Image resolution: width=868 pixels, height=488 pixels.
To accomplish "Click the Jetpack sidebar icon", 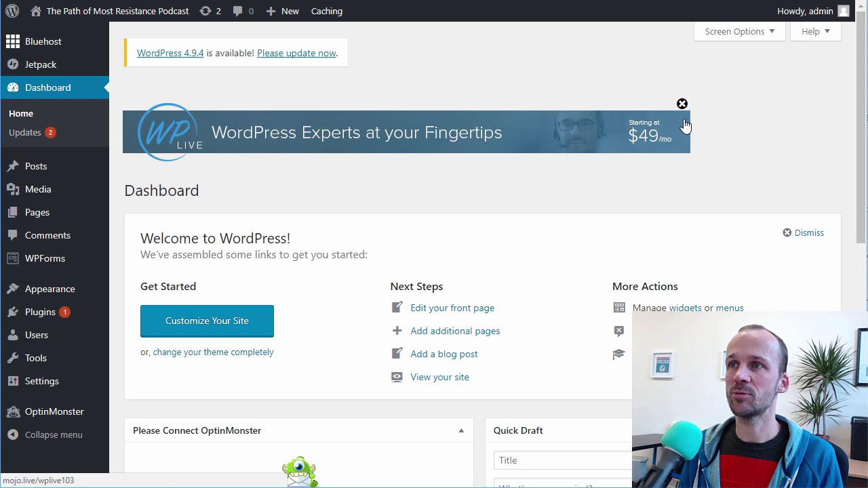I will (x=13, y=64).
